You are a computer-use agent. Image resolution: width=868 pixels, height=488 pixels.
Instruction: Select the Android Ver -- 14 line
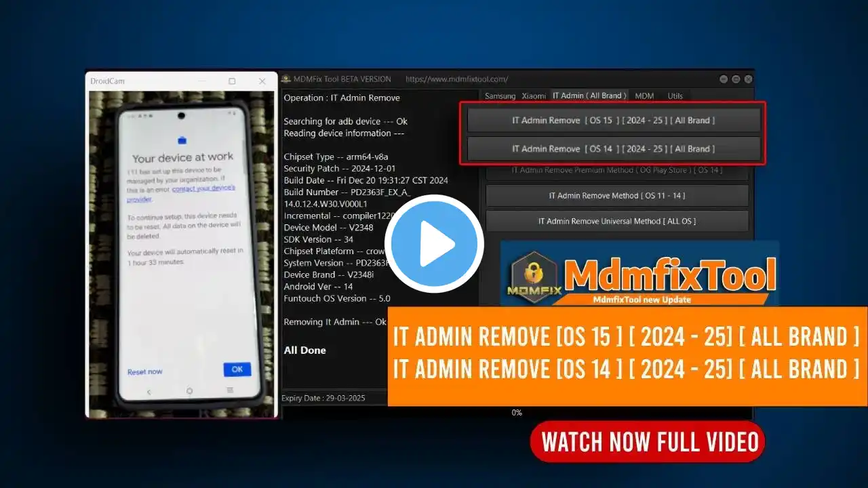pyautogui.click(x=318, y=286)
